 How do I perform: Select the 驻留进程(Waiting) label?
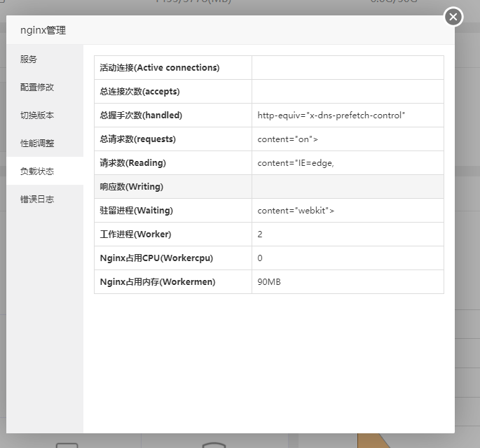pyautogui.click(x=136, y=211)
